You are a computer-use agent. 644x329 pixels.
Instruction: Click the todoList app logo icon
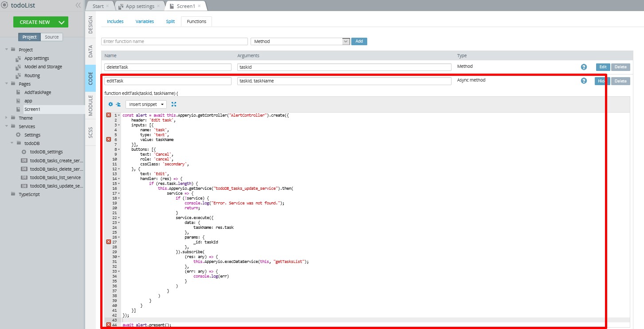tap(4, 5)
